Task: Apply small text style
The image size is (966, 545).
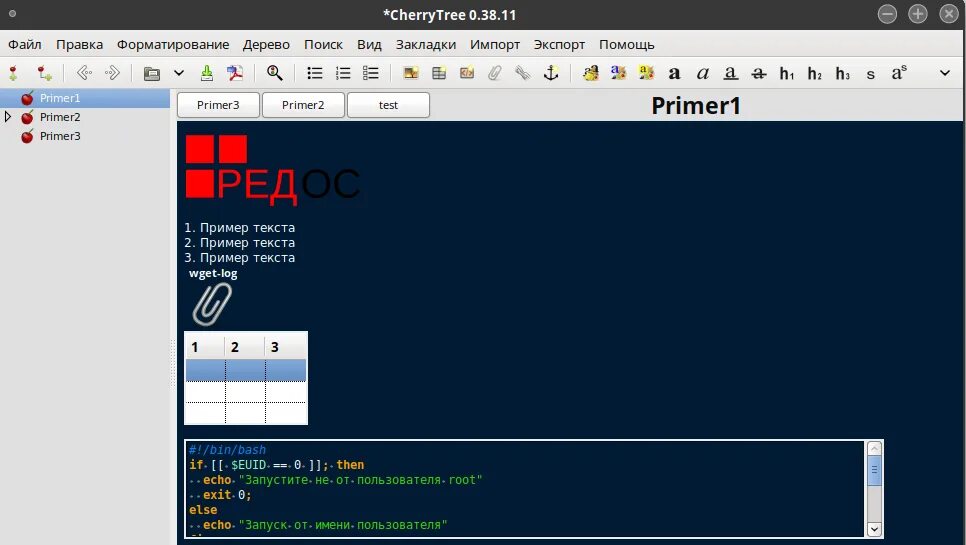Action: point(871,75)
